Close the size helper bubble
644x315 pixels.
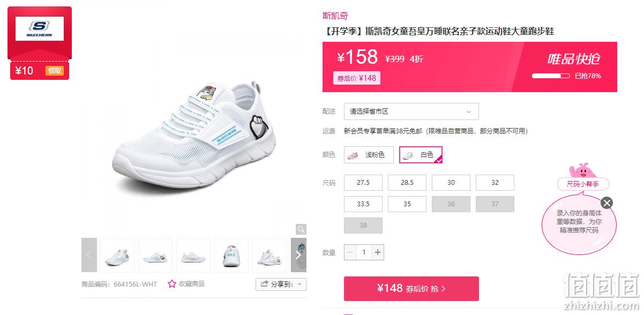click(606, 202)
